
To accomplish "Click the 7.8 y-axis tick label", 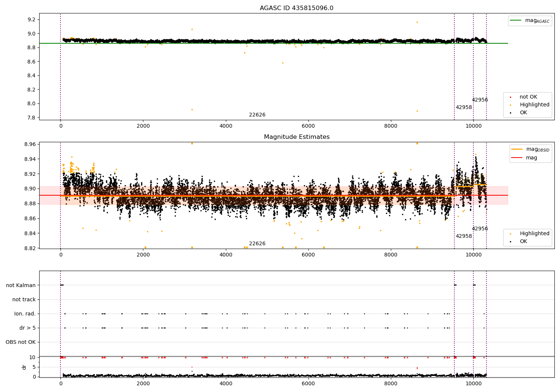I will point(31,118).
